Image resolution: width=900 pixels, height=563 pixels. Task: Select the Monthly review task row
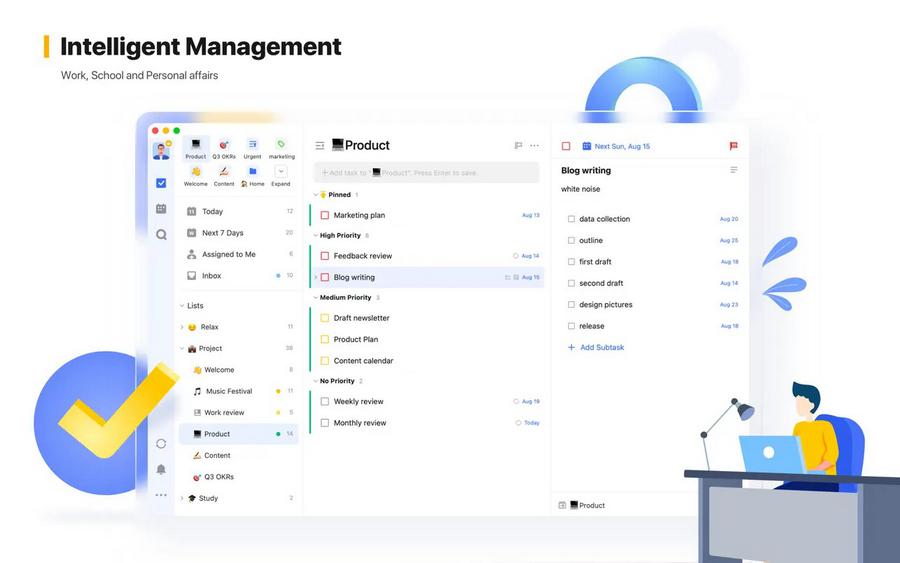[x=426, y=423]
